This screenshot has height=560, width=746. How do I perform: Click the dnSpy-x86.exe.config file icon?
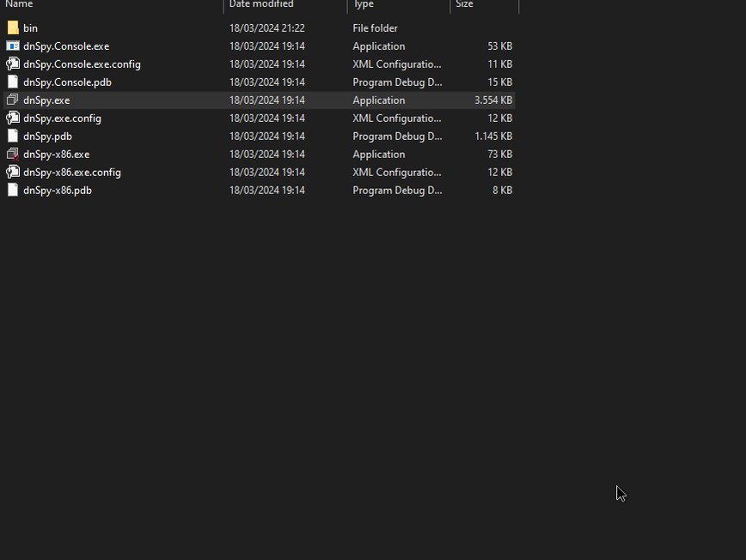[13, 173]
